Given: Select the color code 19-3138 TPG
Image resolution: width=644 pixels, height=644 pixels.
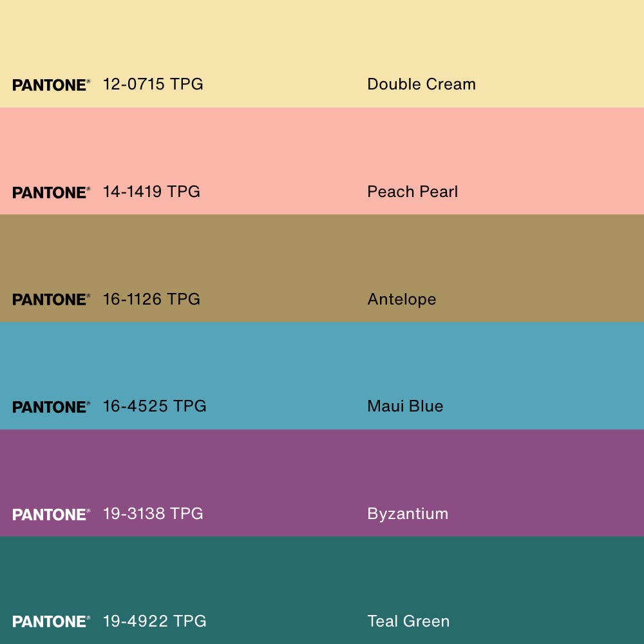Looking at the screenshot, I should click(x=153, y=513).
